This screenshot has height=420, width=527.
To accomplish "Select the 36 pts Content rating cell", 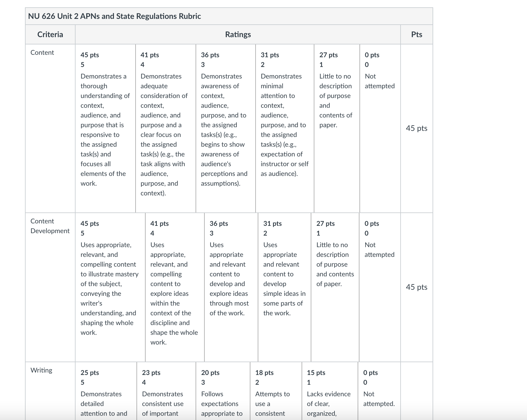I will (226, 128).
